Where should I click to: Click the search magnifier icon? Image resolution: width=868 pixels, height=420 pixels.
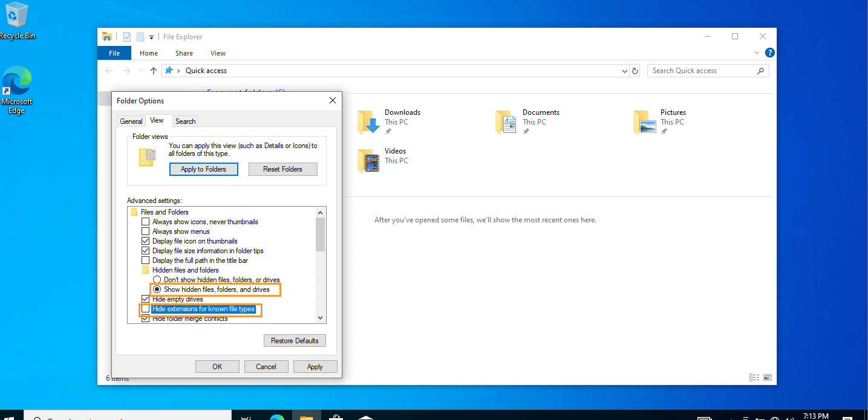[x=760, y=71]
